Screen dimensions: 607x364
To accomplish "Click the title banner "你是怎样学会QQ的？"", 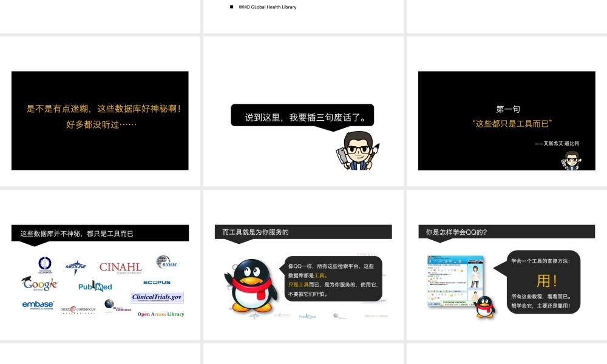I will [x=506, y=232].
